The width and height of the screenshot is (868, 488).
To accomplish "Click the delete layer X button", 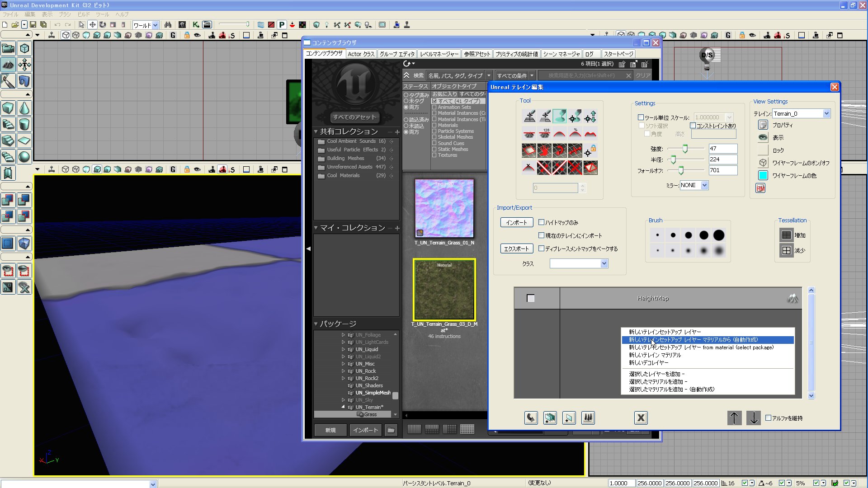I will (x=641, y=418).
